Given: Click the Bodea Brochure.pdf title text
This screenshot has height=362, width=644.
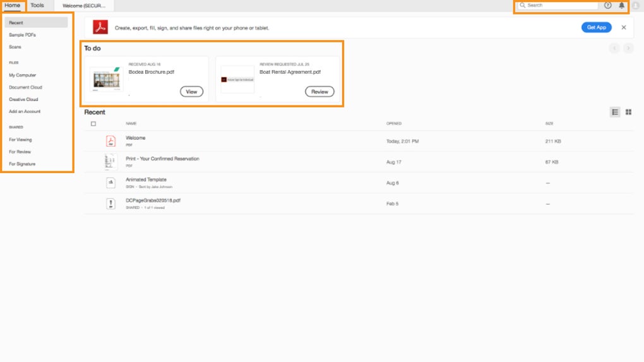Looking at the screenshot, I should [151, 72].
